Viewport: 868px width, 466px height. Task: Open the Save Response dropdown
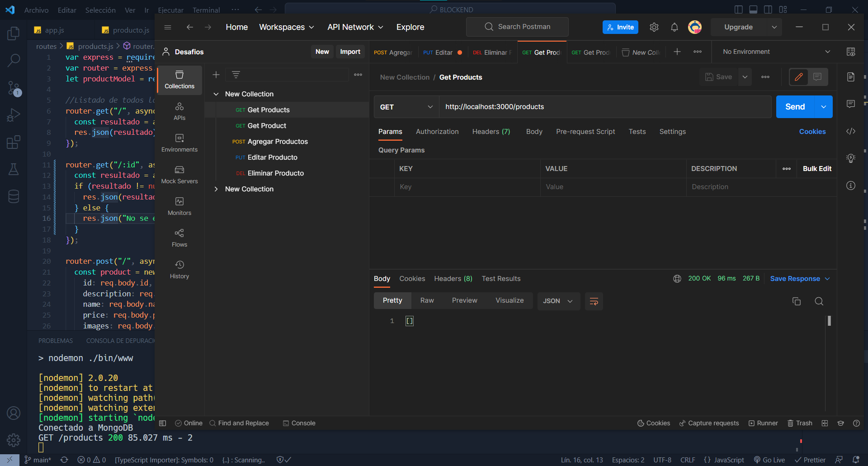pos(800,279)
